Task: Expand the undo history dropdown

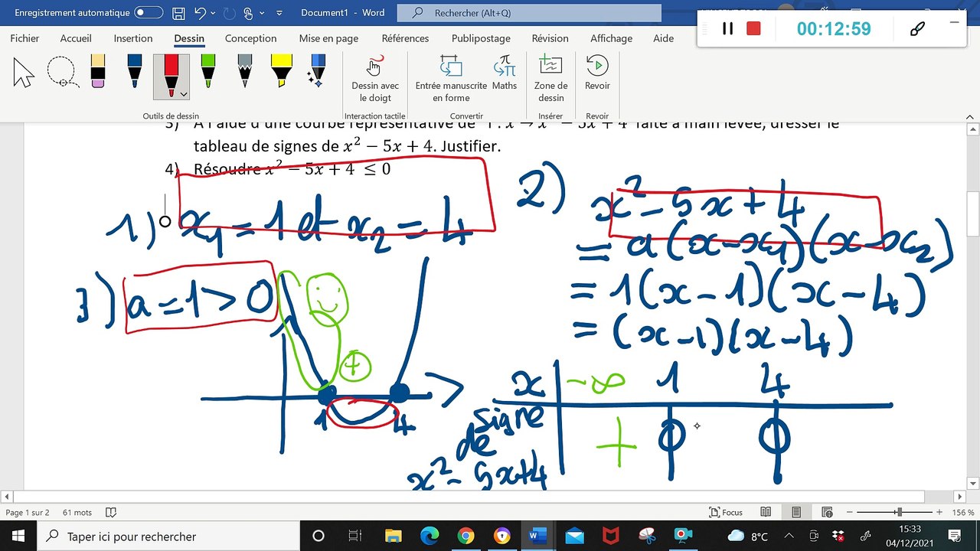Action: tap(213, 14)
